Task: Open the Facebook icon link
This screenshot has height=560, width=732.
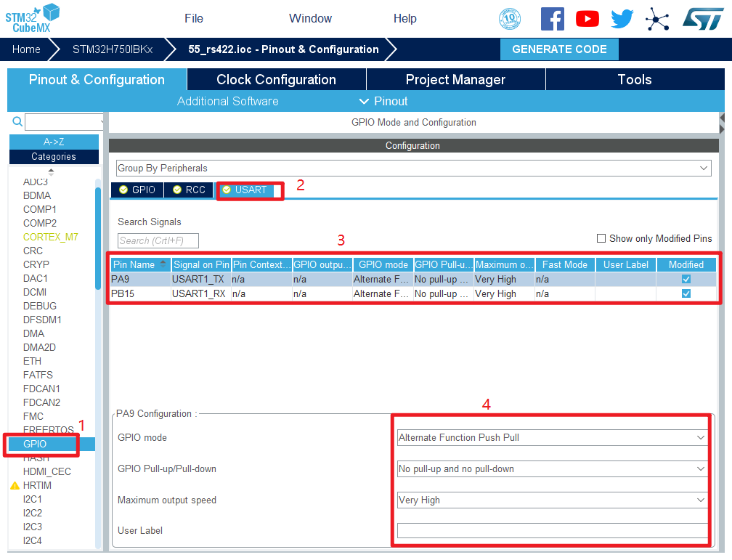Action: (552, 19)
